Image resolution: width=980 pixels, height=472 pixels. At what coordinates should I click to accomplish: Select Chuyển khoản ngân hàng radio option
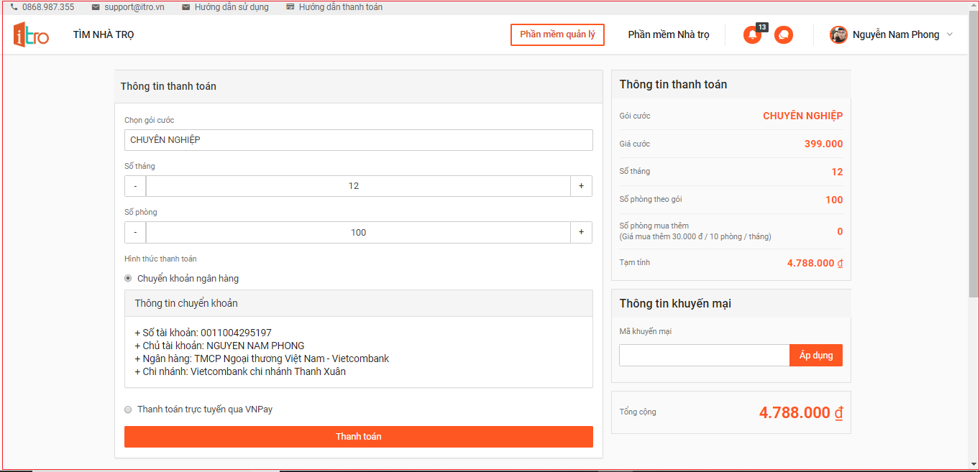point(128,279)
